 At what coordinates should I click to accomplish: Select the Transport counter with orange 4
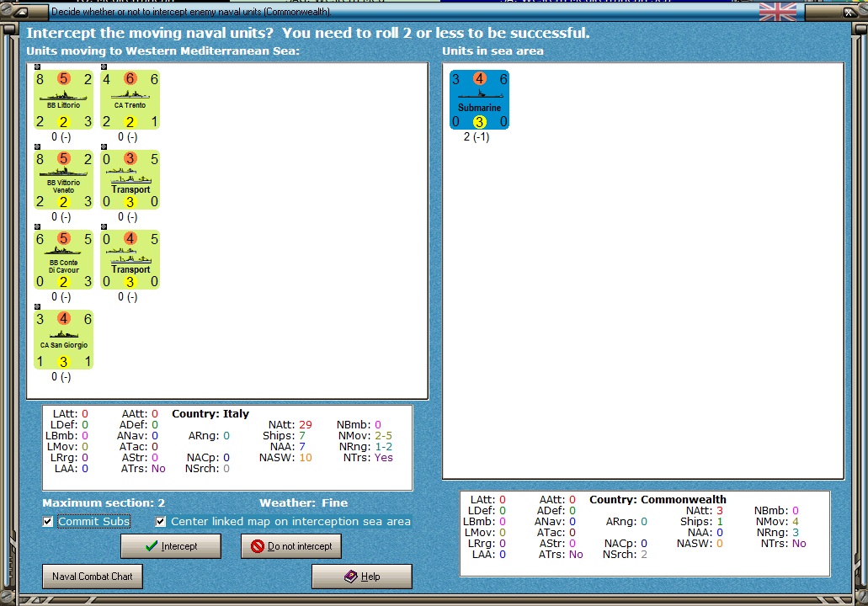click(x=130, y=259)
